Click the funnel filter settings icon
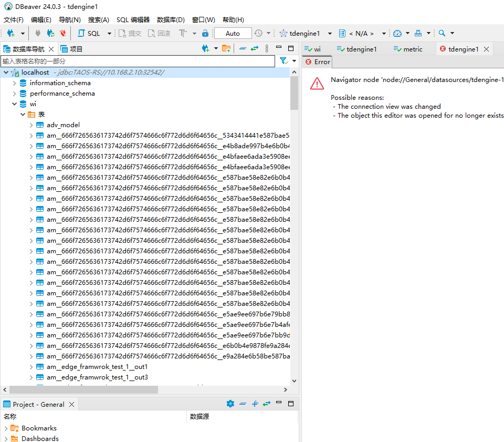This screenshot has height=442, width=504. coord(283,61)
